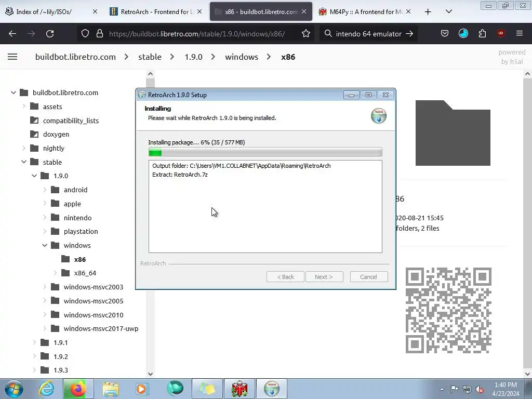
Task: List all tabs with the dropdown arrow
Action: pyautogui.click(x=448, y=12)
